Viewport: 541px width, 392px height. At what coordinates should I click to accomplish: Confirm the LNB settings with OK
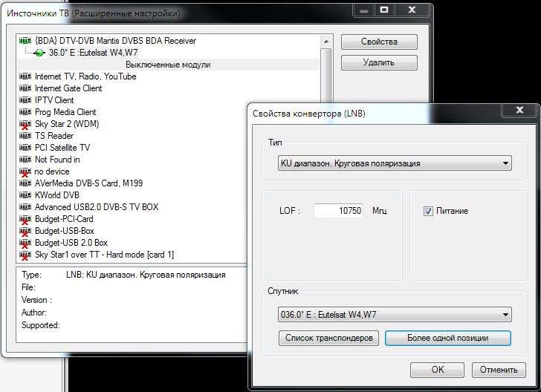(x=438, y=369)
